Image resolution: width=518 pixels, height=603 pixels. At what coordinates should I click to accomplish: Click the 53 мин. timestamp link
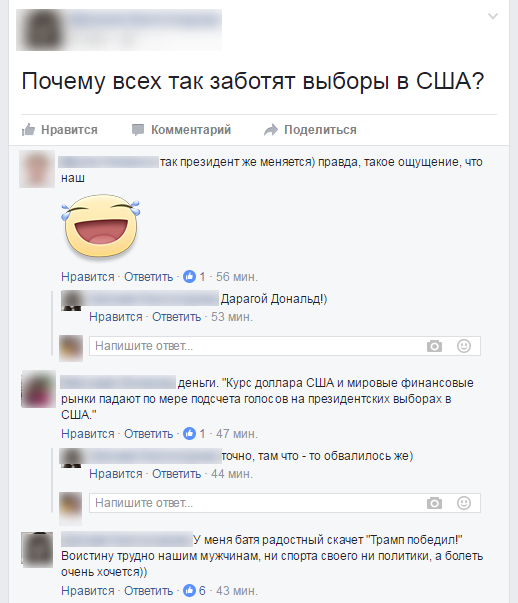232,316
